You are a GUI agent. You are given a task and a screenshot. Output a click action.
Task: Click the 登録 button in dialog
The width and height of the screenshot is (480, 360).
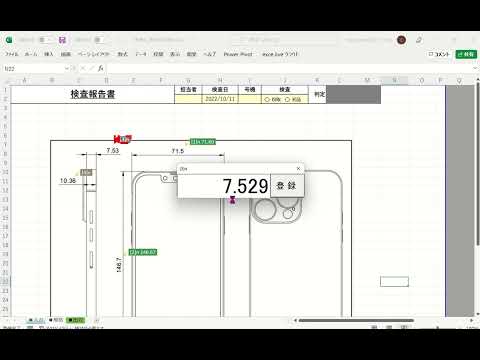pyautogui.click(x=287, y=186)
